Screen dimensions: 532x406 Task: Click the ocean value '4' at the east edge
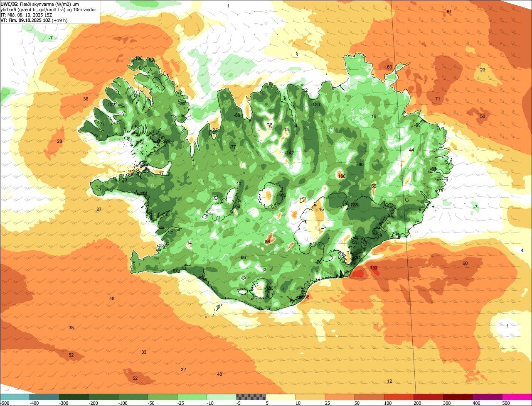522,250
